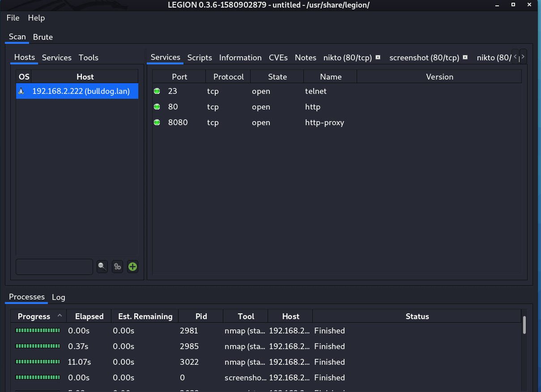Open advanced filter gears icon
Screen dimensions: 541x392
[117, 267]
